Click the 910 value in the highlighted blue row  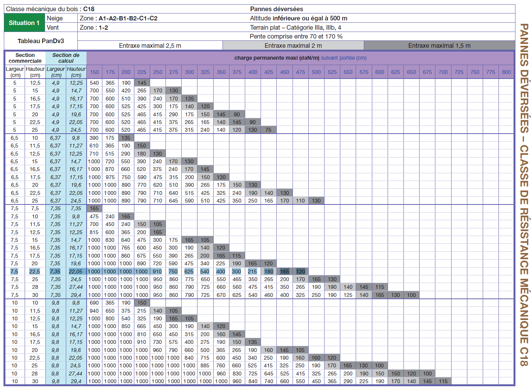(x=157, y=271)
